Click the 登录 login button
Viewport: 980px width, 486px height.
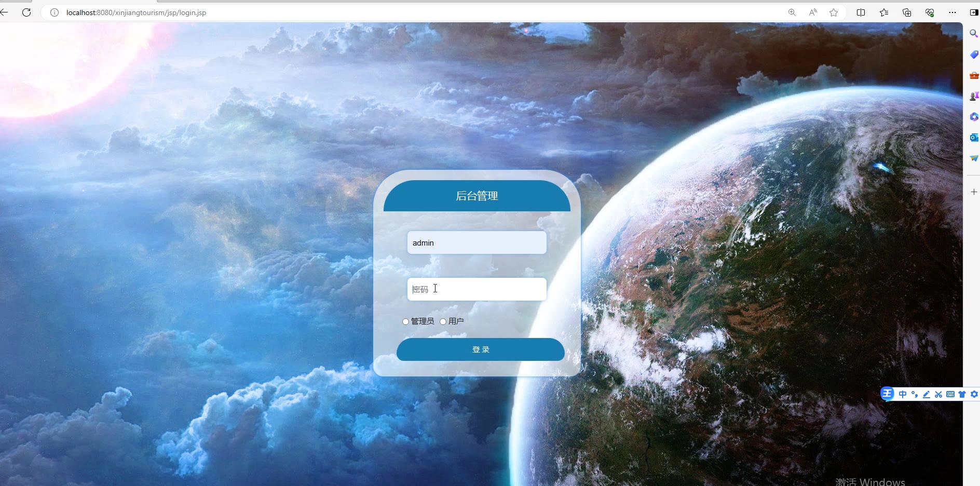click(x=481, y=349)
